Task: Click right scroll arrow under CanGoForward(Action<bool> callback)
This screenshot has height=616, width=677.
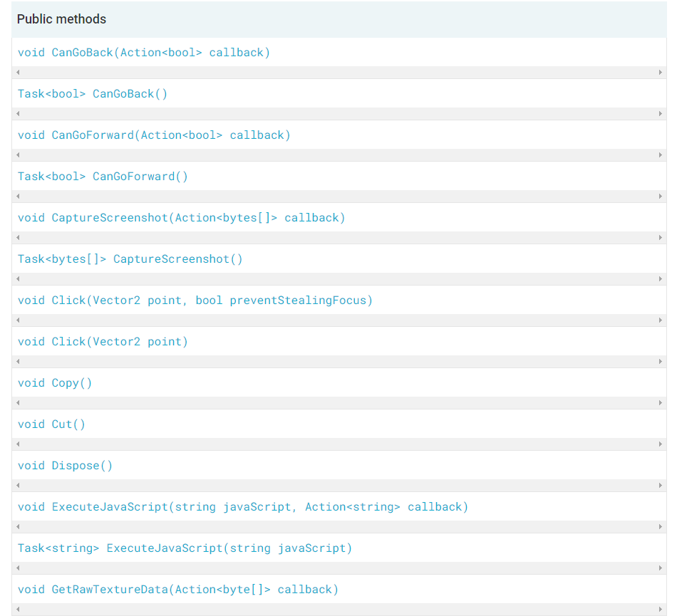Action: (x=660, y=155)
